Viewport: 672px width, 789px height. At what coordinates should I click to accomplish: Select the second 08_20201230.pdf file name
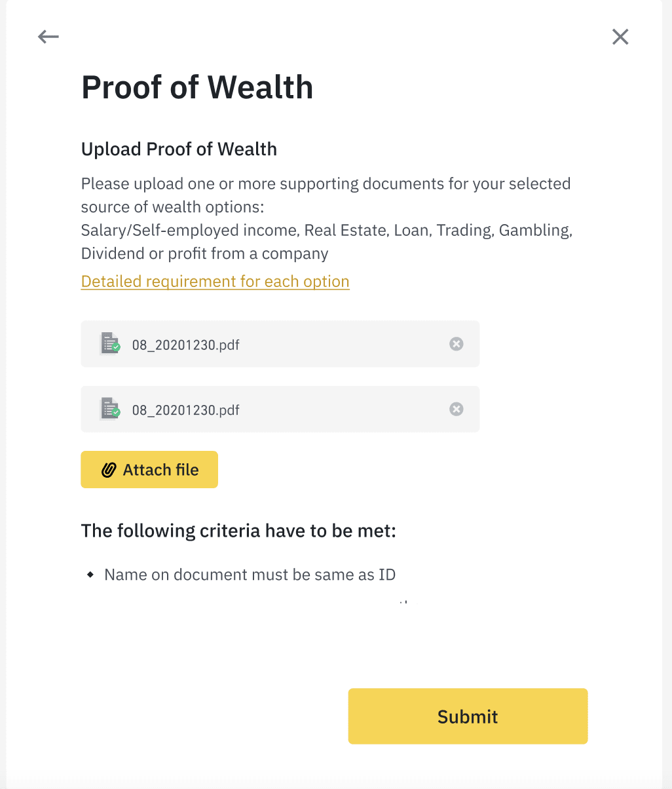coord(185,410)
